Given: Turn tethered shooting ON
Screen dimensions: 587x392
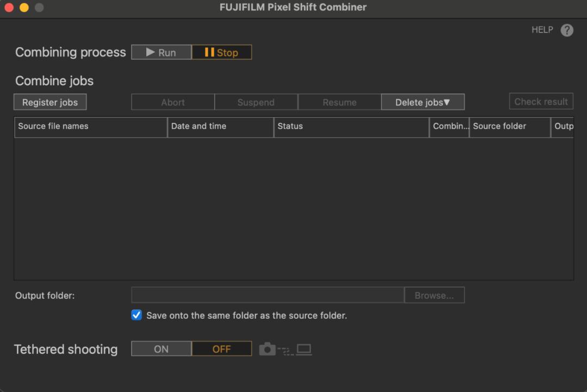Looking at the screenshot, I should point(161,349).
